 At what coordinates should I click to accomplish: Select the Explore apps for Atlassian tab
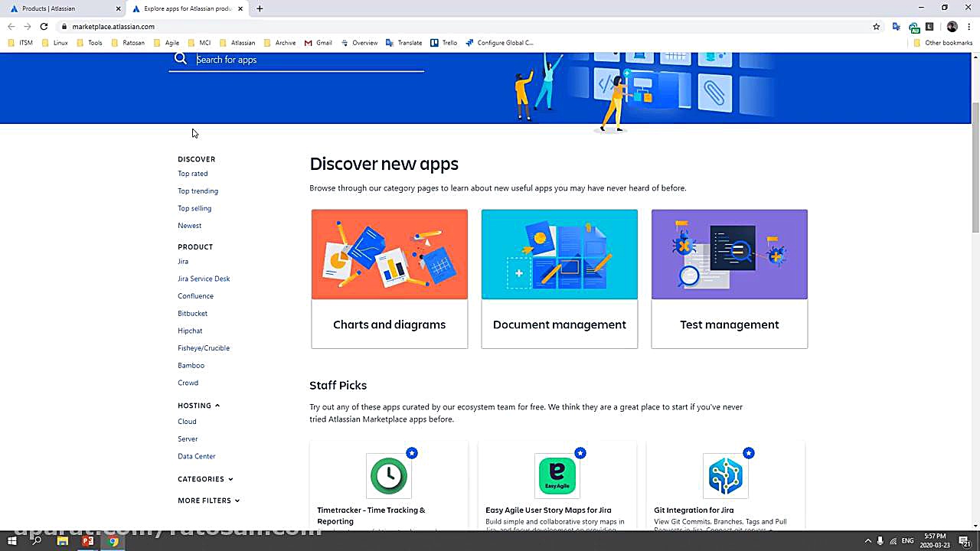tap(188, 8)
